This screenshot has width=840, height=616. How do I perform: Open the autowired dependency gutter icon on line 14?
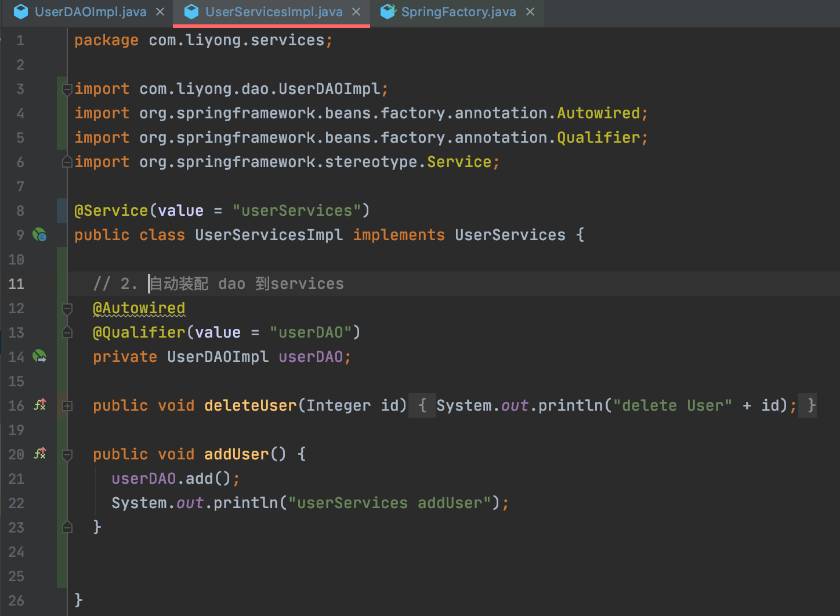point(39,357)
